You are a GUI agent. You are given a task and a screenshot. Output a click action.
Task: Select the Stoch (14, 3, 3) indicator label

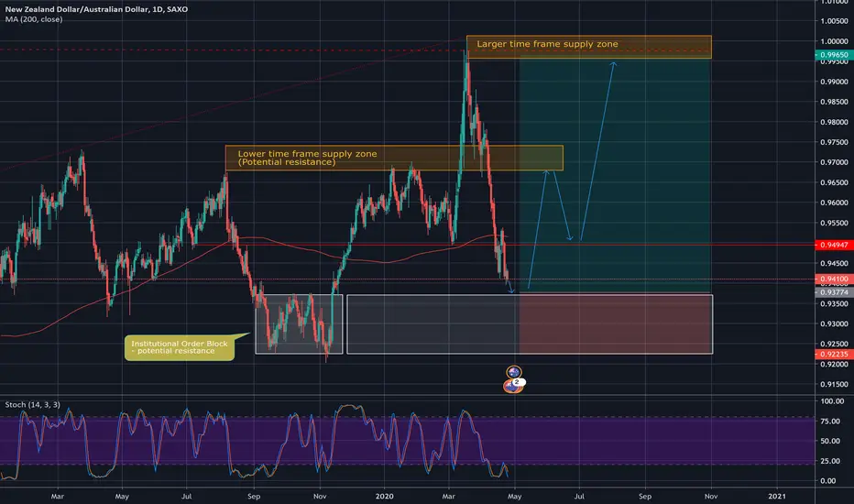tap(33, 404)
